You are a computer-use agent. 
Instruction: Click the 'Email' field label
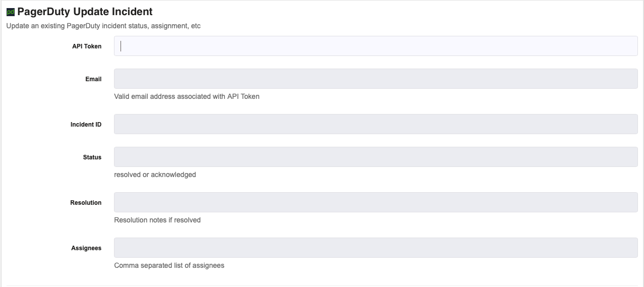tap(93, 79)
